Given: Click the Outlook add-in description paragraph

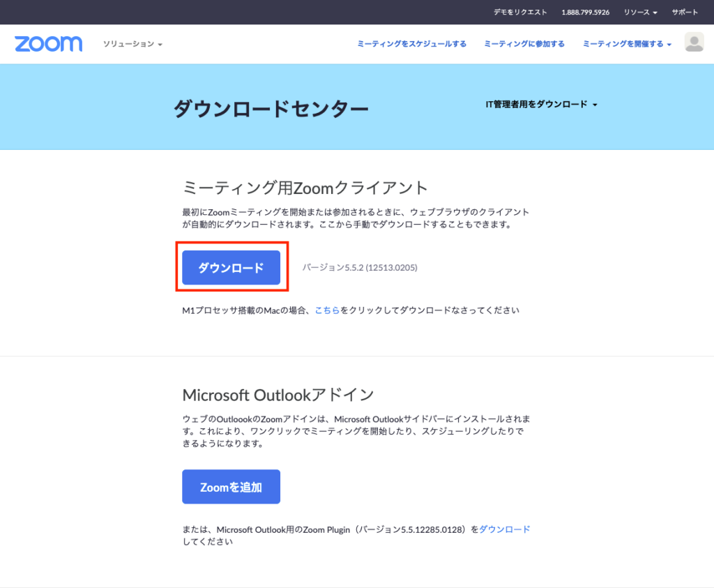Looking at the screenshot, I should 356,431.
